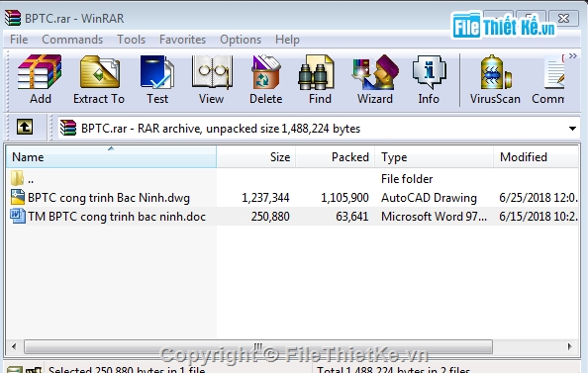Select BPTC cong trinh Bac Ninh.dwg file
This screenshot has height=373, width=588.
click(x=109, y=198)
